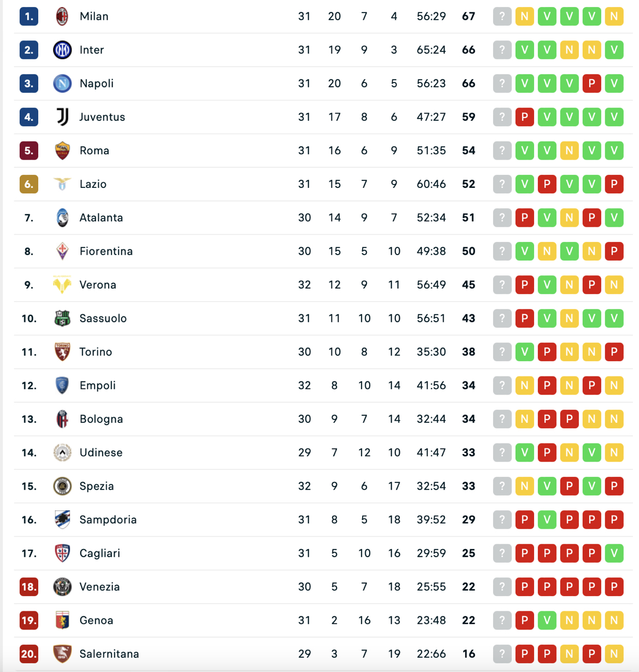639x672 pixels.
Task: Click the Salernitana club crest
Action: pos(62,654)
